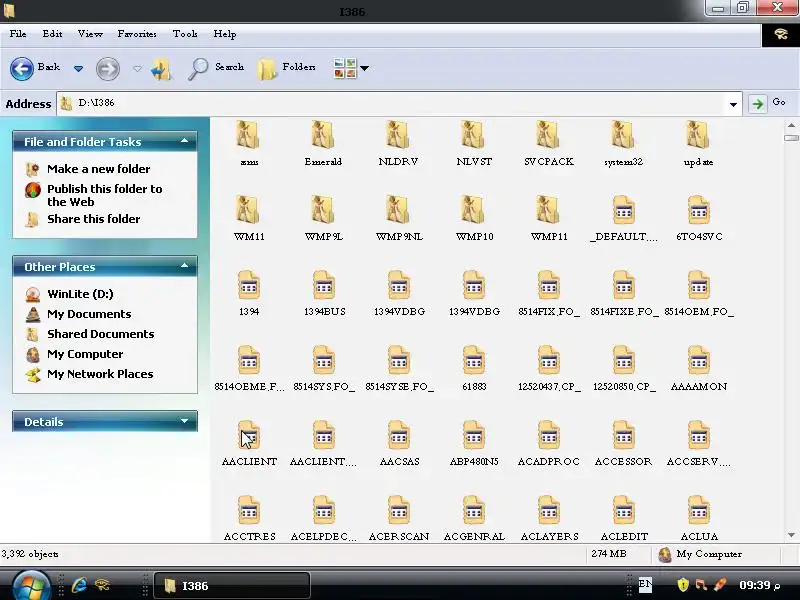The width and height of the screenshot is (800, 600).
Task: Select the 1394BUS file icon
Action: [x=323, y=286]
